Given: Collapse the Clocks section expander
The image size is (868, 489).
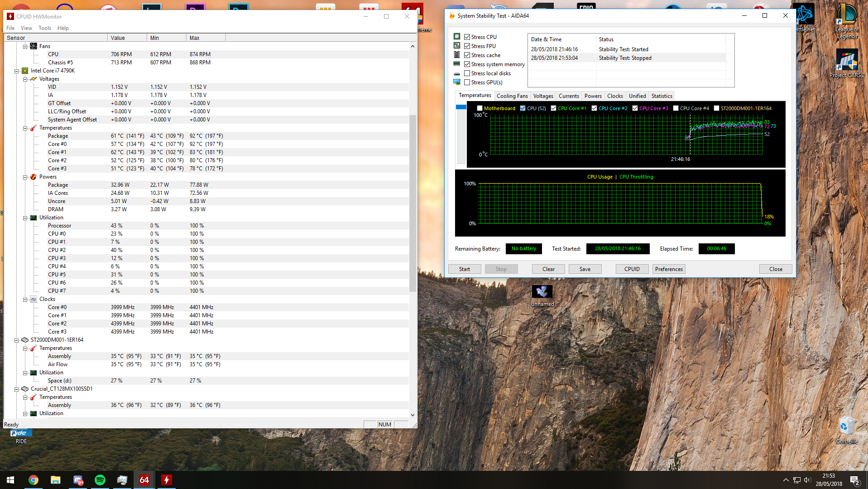Looking at the screenshot, I should [25, 300].
